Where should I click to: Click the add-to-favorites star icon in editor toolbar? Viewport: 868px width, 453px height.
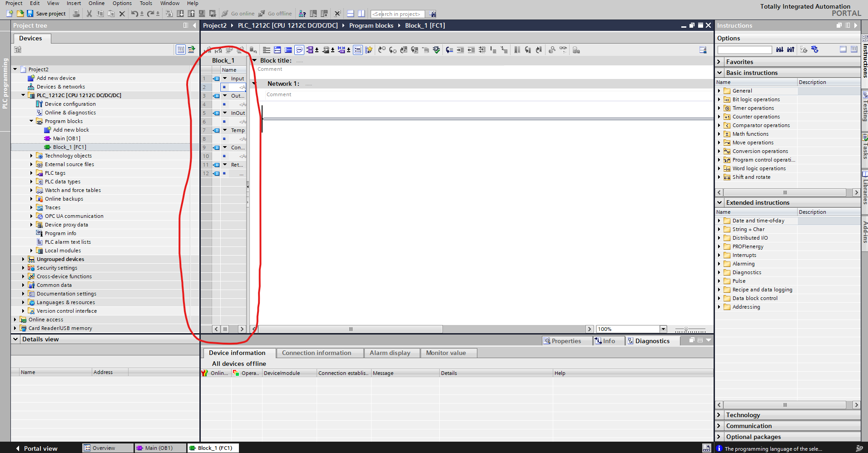(368, 50)
